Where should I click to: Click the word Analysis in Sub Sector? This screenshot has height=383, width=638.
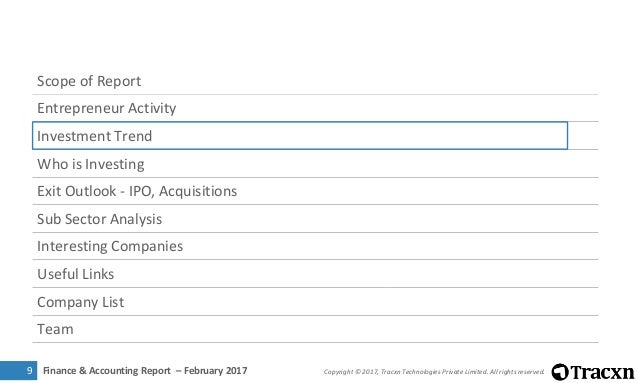pyautogui.click(x=136, y=219)
